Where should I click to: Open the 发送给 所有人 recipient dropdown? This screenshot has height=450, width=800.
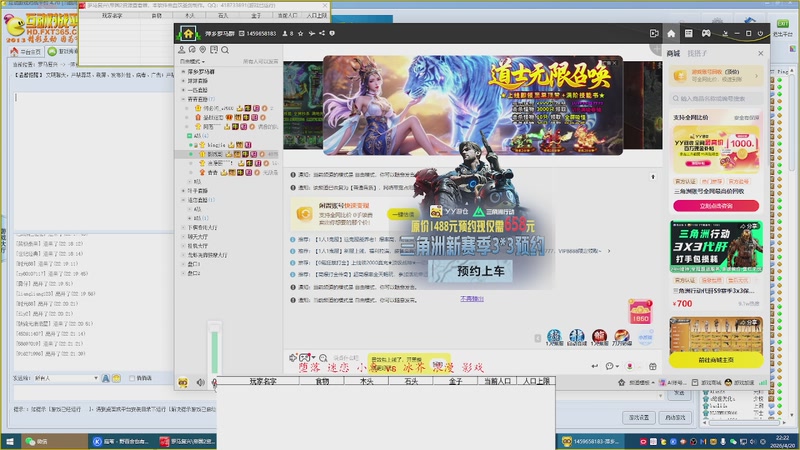67,378
